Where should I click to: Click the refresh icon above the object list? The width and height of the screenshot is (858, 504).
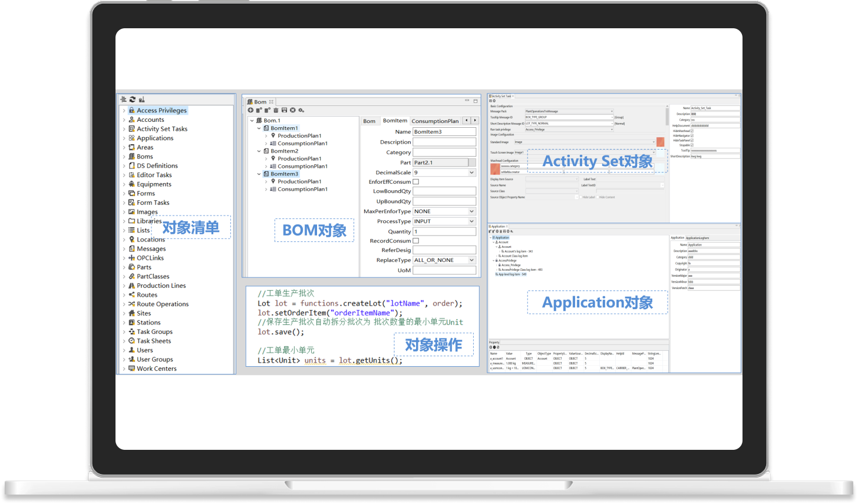(133, 100)
